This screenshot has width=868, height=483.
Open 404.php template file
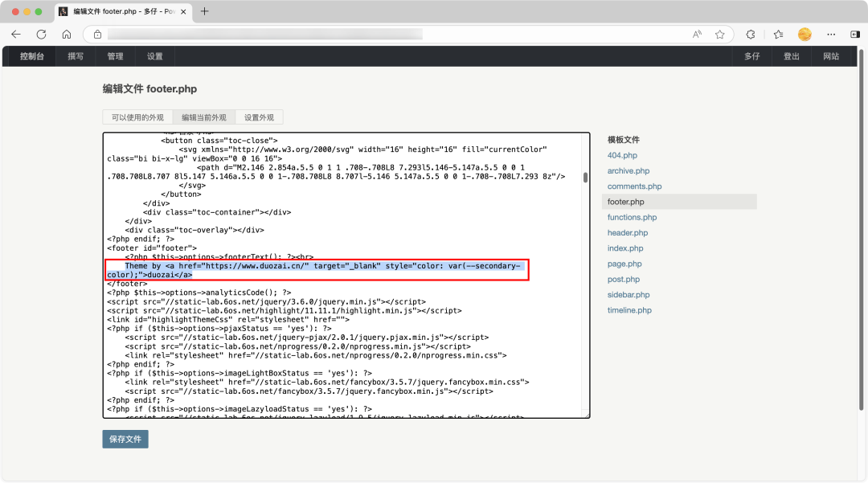[622, 155]
